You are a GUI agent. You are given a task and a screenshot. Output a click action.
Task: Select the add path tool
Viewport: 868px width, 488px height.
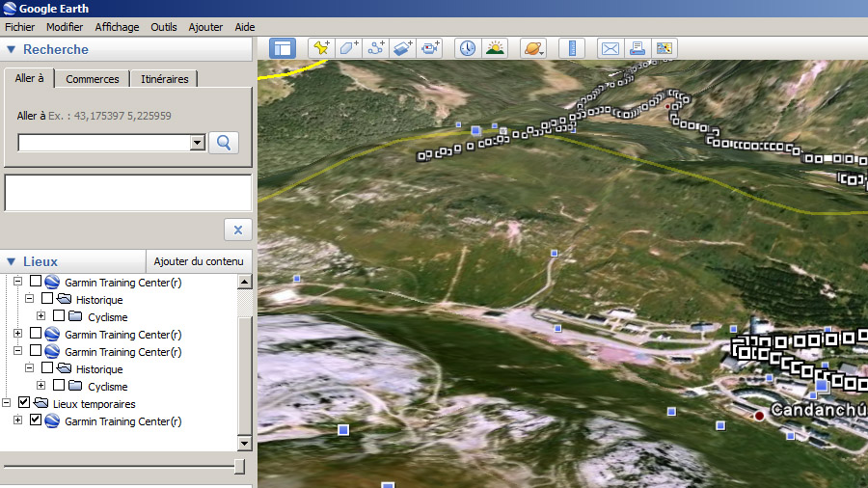pyautogui.click(x=376, y=47)
